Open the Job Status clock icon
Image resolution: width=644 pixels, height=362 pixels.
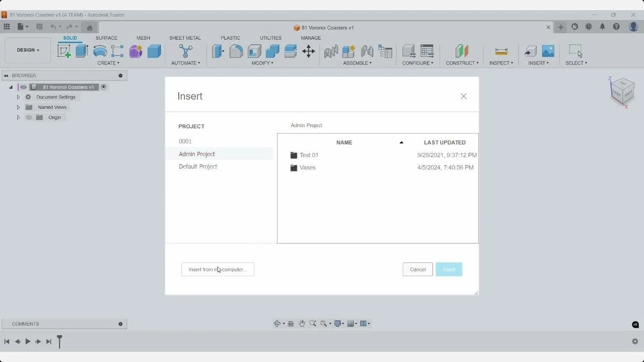tap(589, 27)
